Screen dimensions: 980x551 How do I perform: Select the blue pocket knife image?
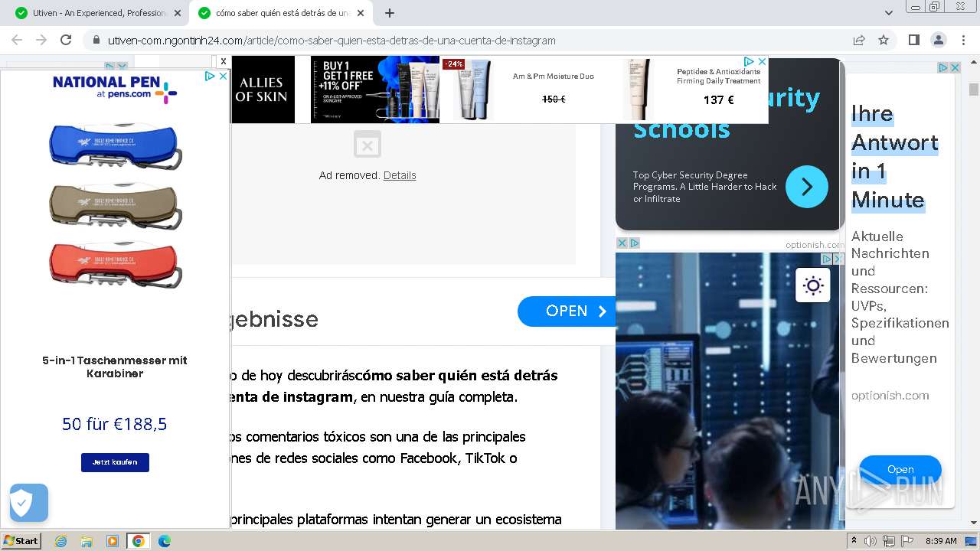pyautogui.click(x=116, y=146)
